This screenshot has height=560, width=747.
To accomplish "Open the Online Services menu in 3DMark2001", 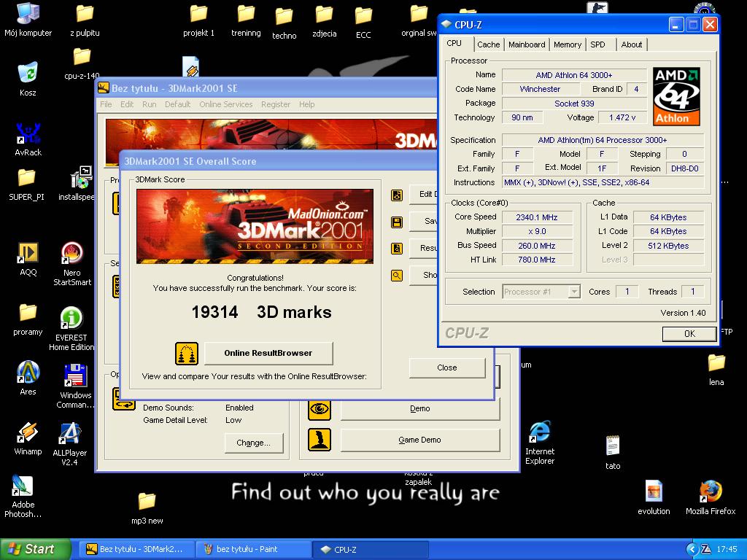I will click(226, 104).
